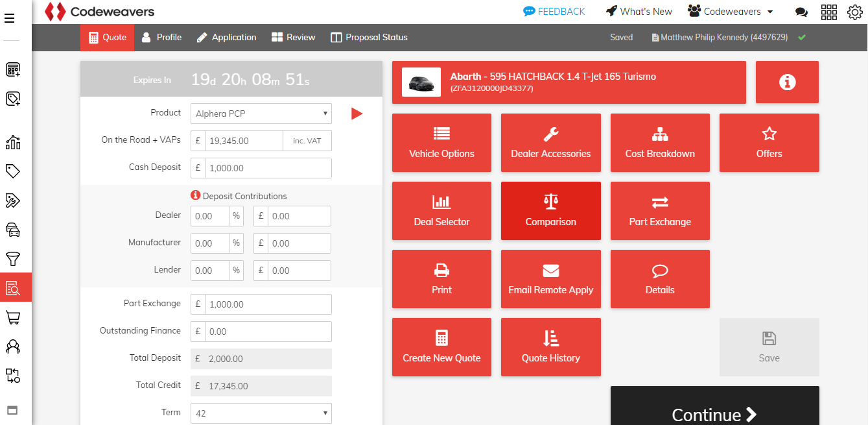The image size is (868, 425).
Task: Click the Manufacturer pound contribution field
Action: pyautogui.click(x=299, y=243)
